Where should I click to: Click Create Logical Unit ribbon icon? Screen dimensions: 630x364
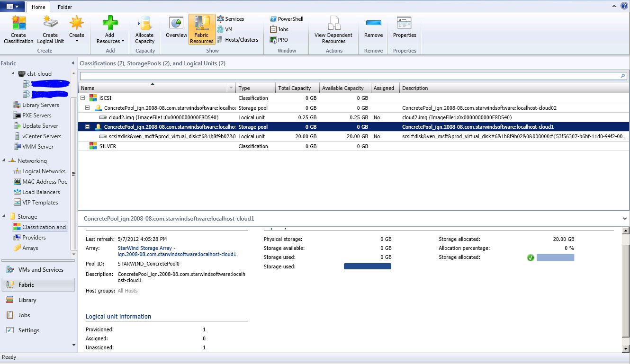tap(50, 30)
